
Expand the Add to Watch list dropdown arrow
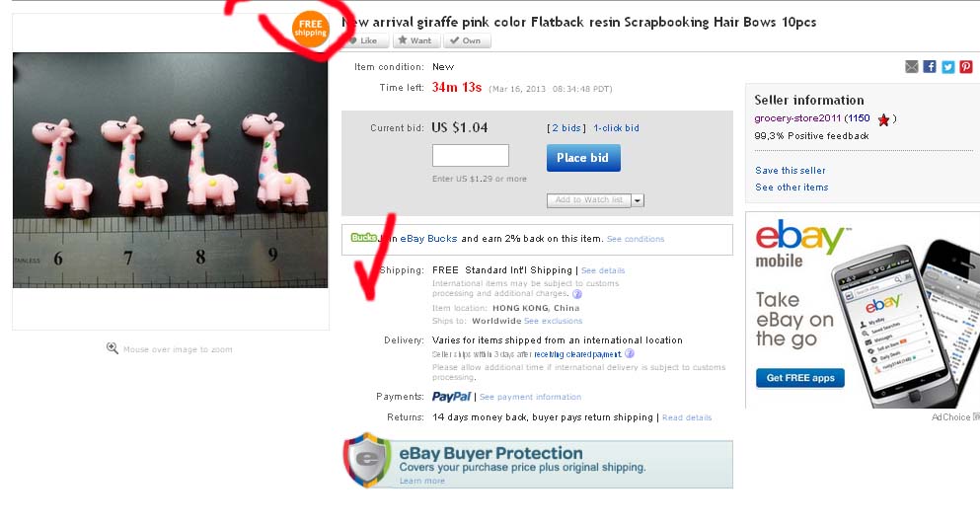(x=638, y=200)
